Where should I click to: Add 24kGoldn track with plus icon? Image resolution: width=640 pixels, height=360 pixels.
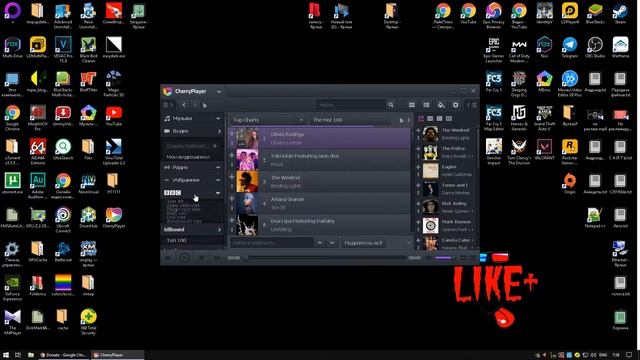(231, 155)
